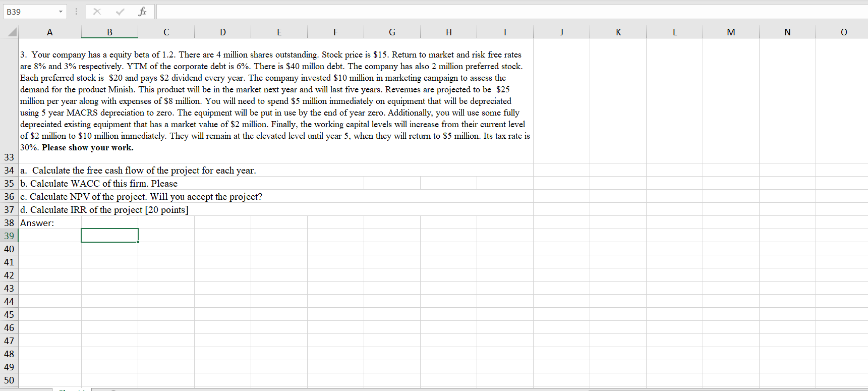
Task: Select row 33 header
Action: [9, 101]
